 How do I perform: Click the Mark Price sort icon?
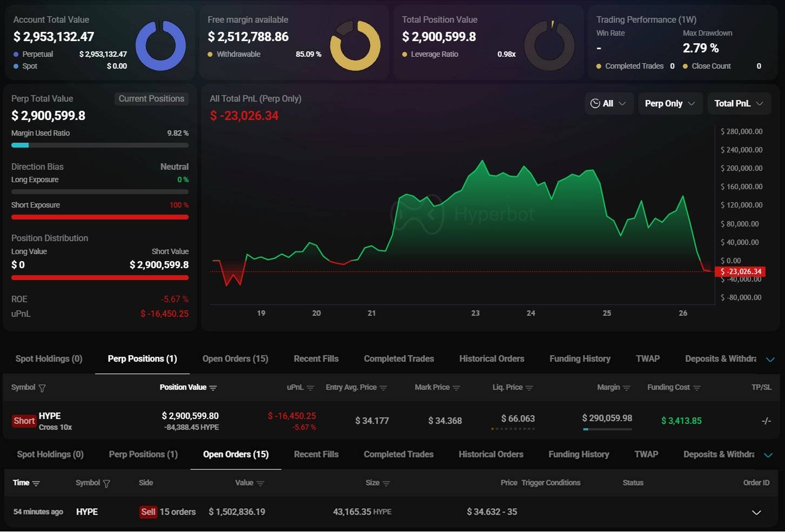(x=456, y=388)
